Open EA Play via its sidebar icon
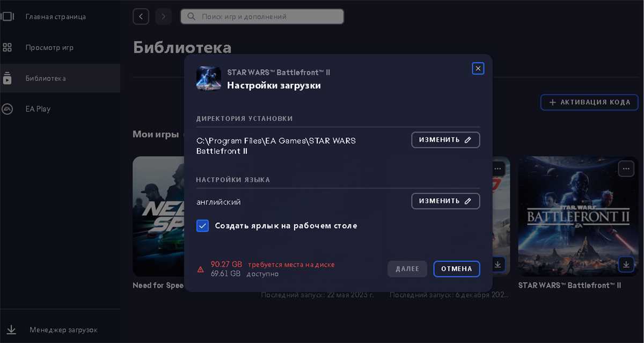 click(x=8, y=108)
